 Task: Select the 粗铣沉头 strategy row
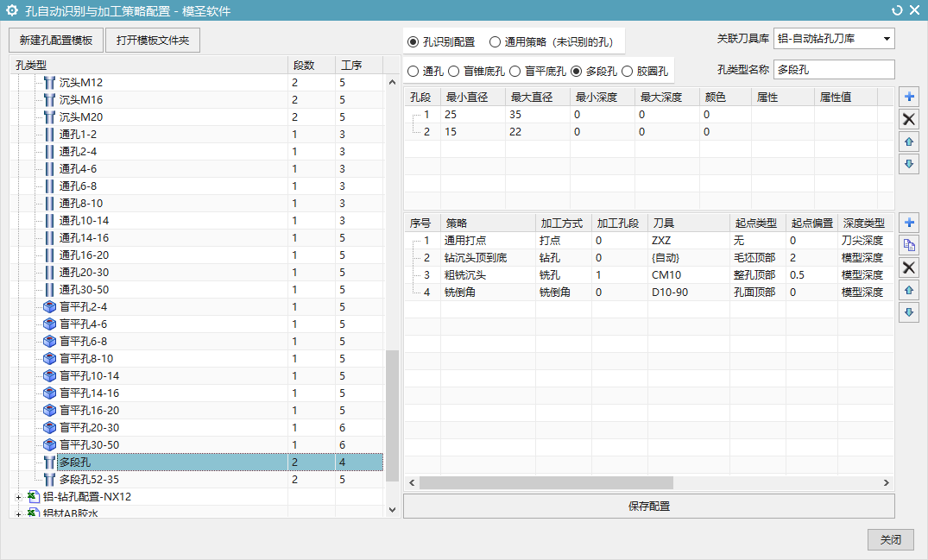click(648, 275)
